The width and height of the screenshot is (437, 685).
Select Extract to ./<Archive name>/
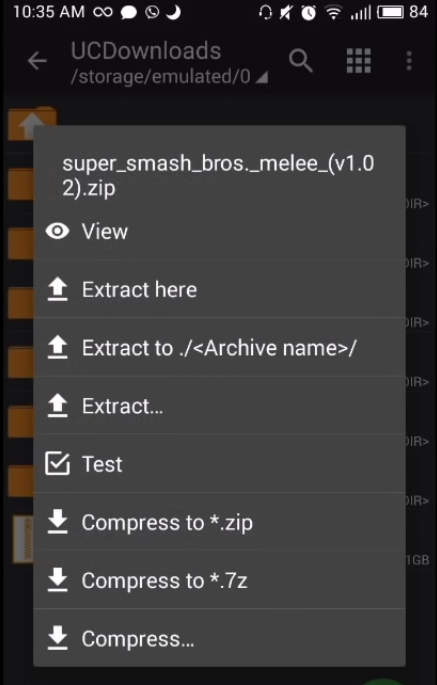coord(219,348)
